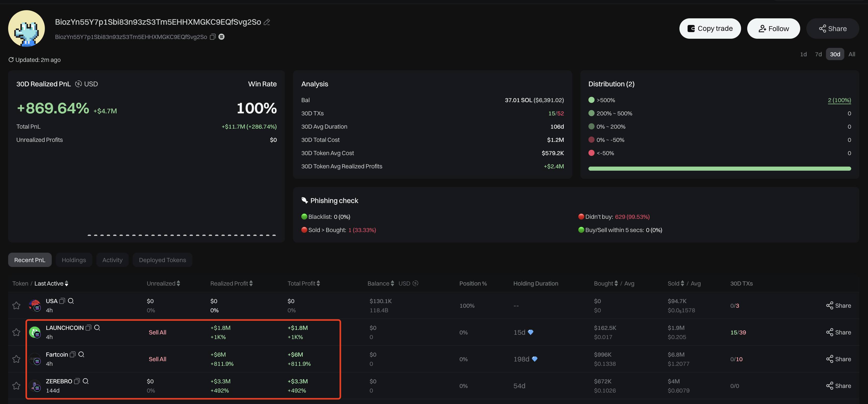
Task: Select the 7d time range
Action: 818,54
